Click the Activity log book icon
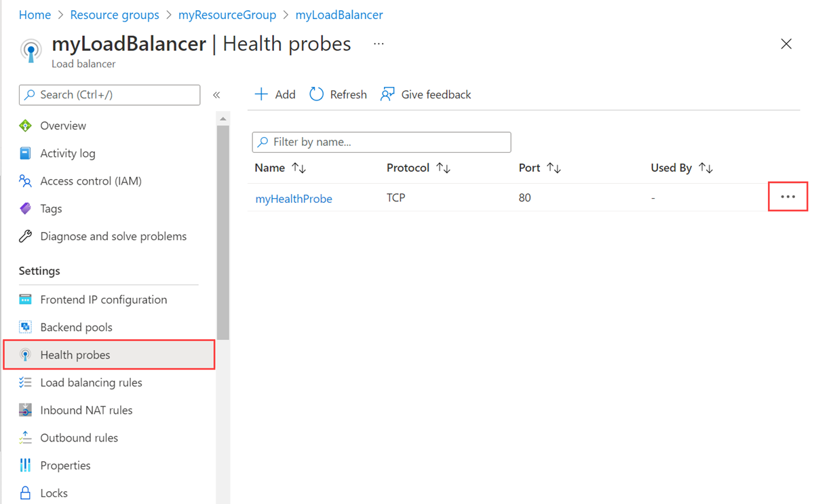The width and height of the screenshot is (814, 504). tap(25, 153)
